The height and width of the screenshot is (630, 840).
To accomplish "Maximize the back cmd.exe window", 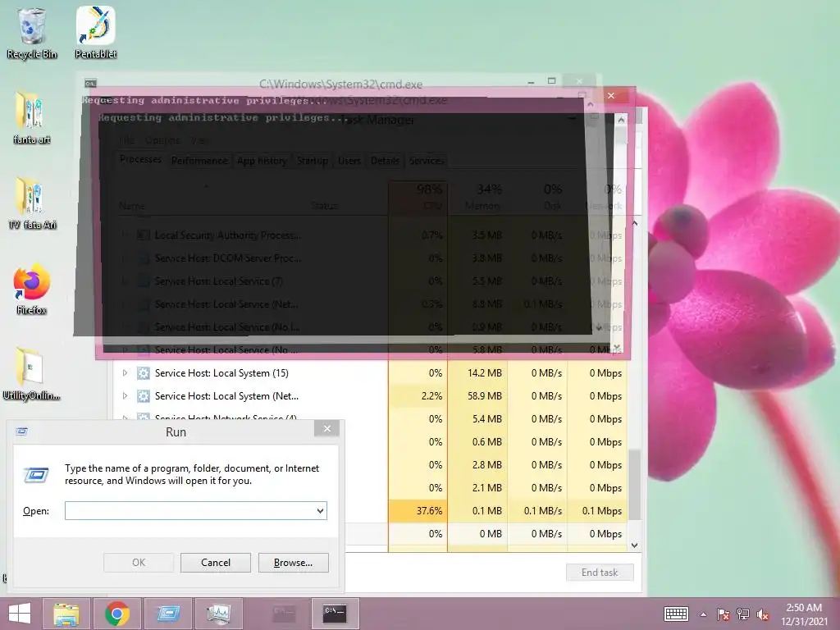I will coord(552,81).
